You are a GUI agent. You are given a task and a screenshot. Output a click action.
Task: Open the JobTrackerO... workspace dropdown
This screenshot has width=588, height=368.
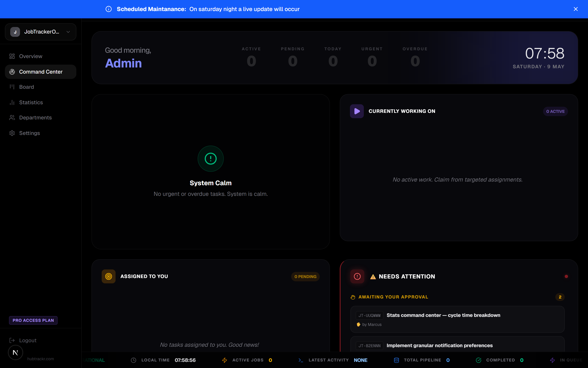pos(41,32)
